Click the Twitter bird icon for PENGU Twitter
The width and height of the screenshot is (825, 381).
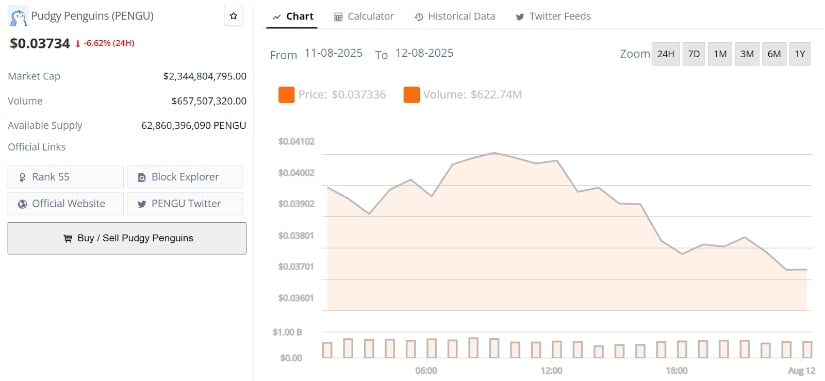click(x=142, y=204)
